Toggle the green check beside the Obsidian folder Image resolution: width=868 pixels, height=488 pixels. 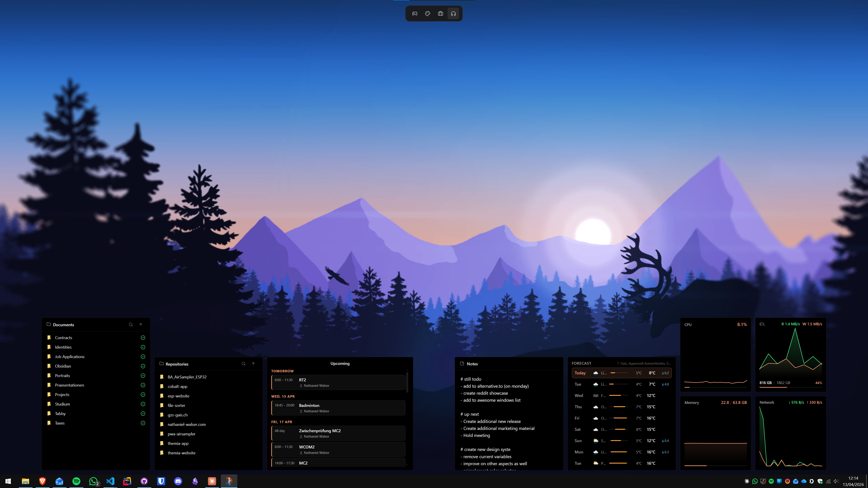coord(143,366)
